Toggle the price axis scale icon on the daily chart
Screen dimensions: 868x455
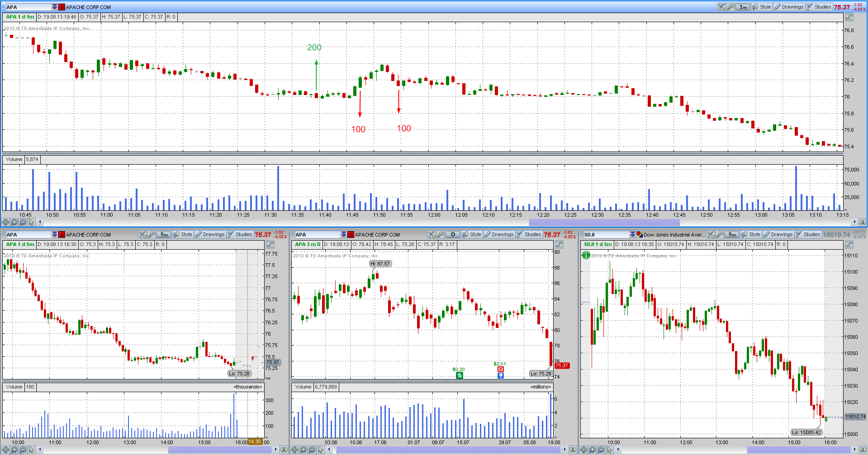[559, 245]
